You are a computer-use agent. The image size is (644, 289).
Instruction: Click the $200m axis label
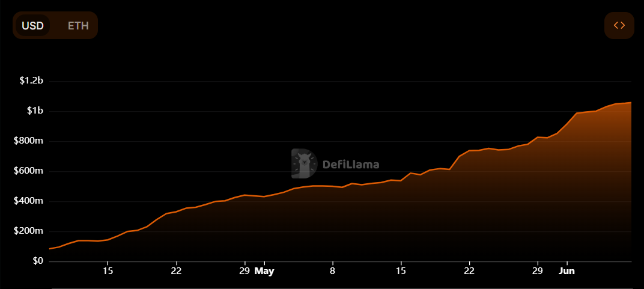pos(28,231)
